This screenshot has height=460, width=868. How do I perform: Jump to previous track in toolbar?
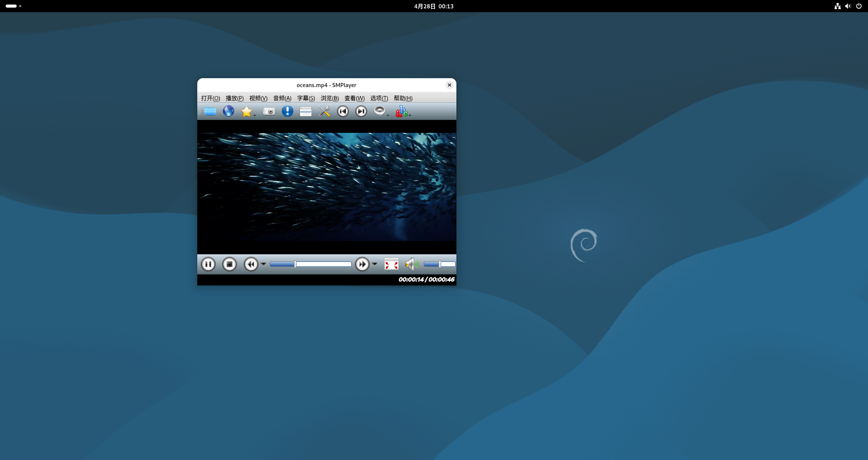pos(343,111)
